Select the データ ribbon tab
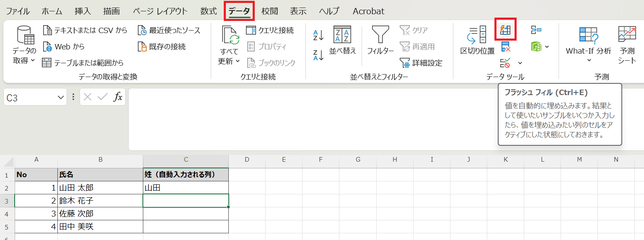This screenshot has height=240, width=644. [x=239, y=11]
